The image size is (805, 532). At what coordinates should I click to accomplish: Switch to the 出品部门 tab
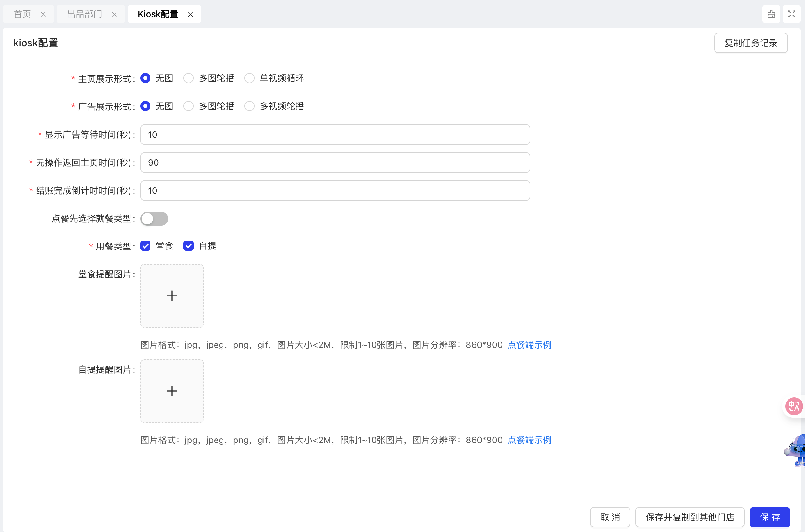84,14
